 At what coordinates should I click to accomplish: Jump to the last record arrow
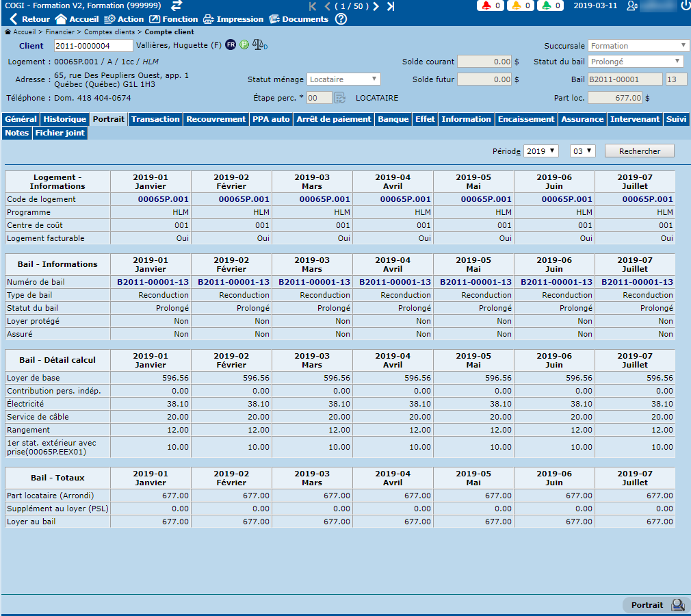coord(391,6)
